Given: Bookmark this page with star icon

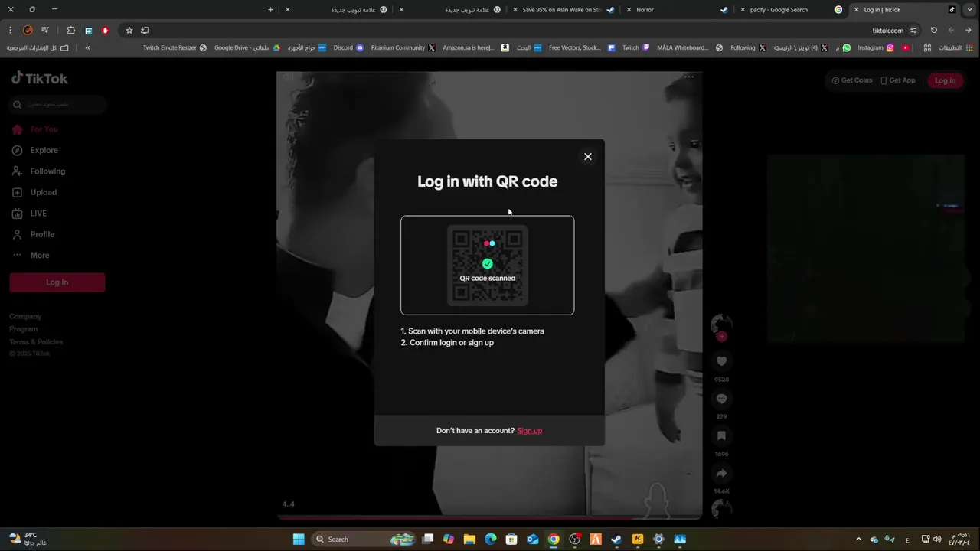Looking at the screenshot, I should point(129,31).
